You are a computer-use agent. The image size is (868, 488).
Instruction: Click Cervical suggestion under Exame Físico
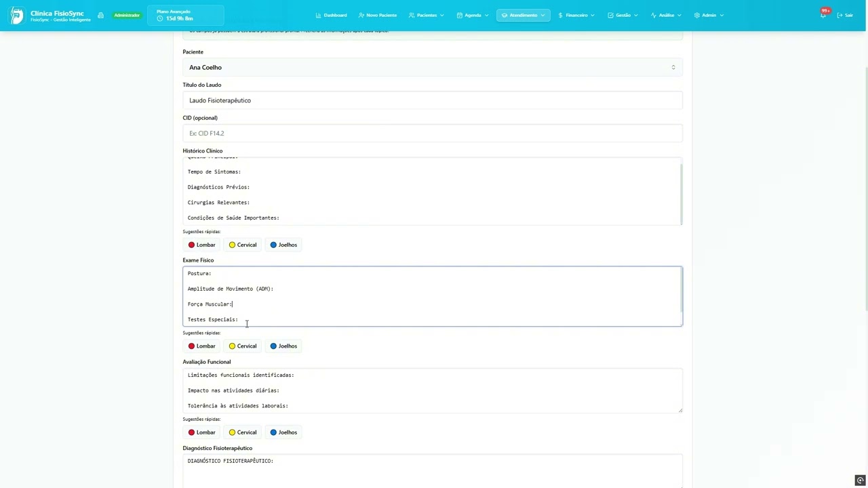pos(243,346)
